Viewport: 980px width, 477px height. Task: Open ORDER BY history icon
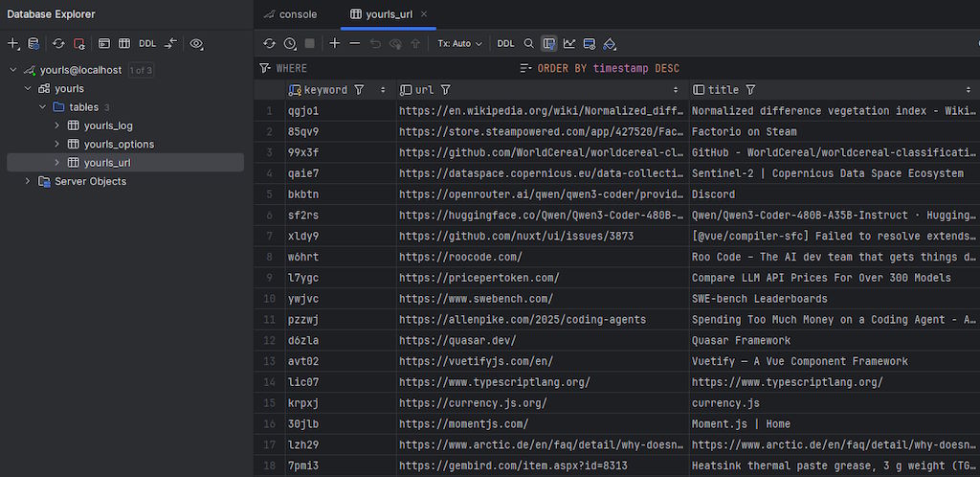coord(526,69)
